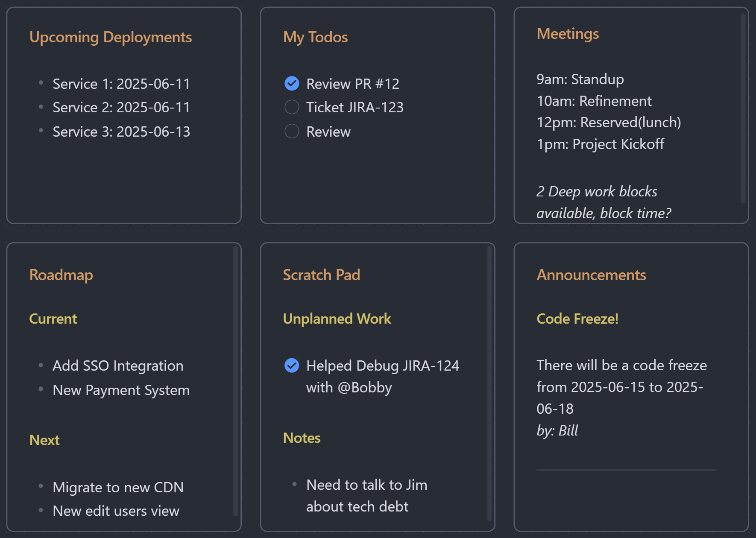Open the Roadmap card header

(61, 275)
